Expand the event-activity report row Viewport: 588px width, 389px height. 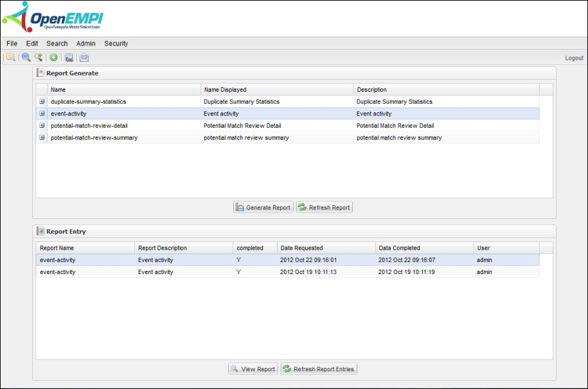click(x=42, y=114)
